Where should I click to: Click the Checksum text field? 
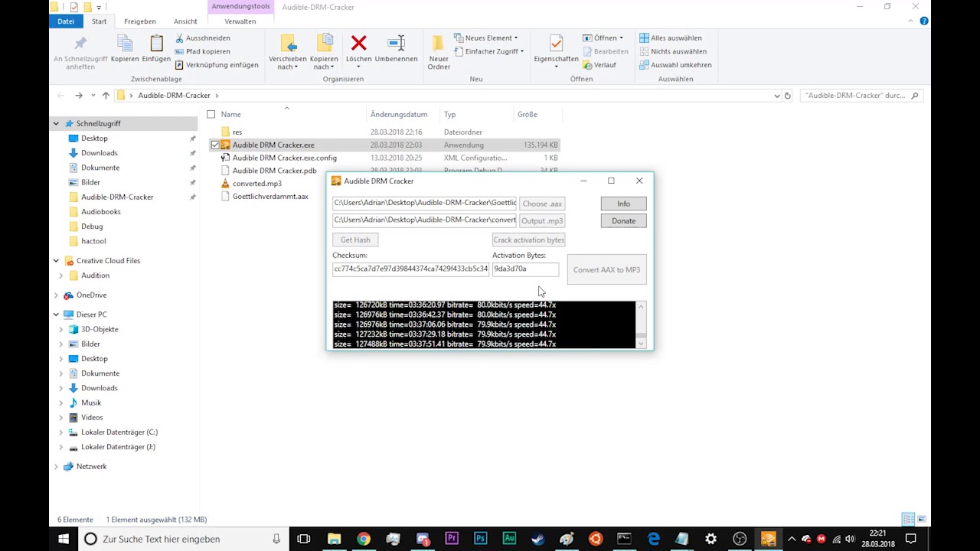click(410, 269)
